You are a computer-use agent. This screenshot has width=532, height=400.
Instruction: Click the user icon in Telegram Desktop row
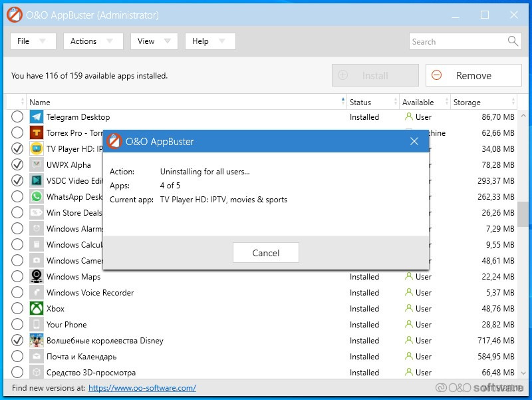pos(409,117)
